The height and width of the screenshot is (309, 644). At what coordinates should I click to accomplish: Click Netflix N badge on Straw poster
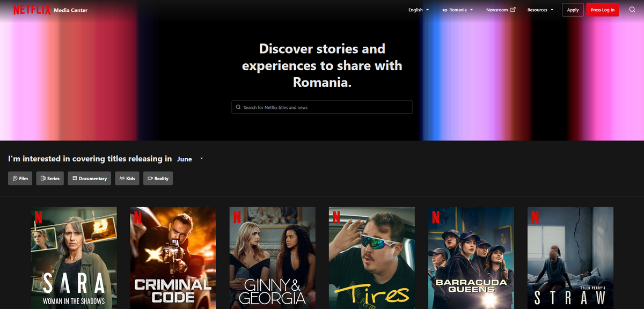tap(534, 216)
